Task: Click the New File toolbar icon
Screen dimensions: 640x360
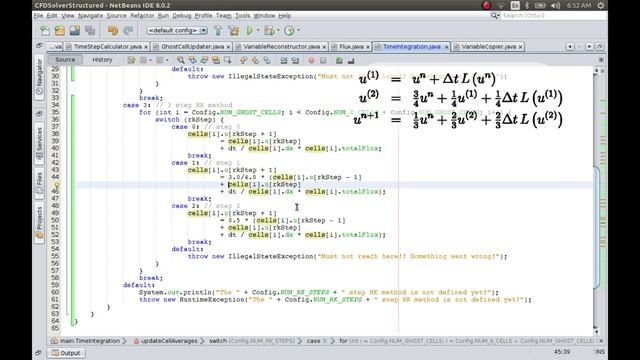Action: tap(45, 31)
